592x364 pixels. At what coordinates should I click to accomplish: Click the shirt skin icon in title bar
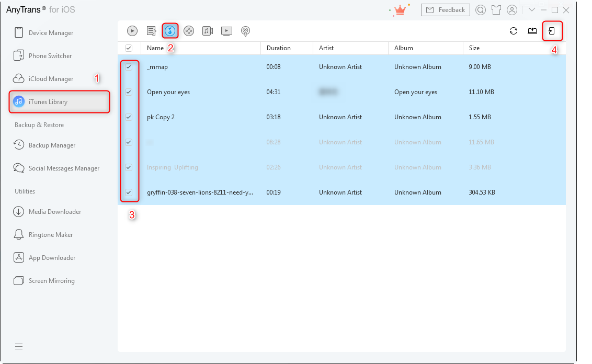(496, 10)
